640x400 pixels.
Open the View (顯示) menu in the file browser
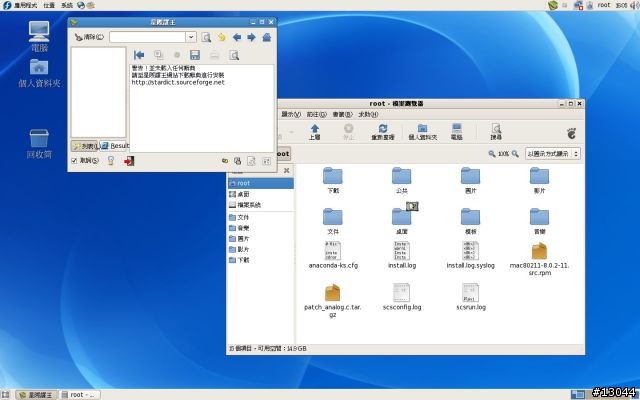pyautogui.click(x=291, y=114)
